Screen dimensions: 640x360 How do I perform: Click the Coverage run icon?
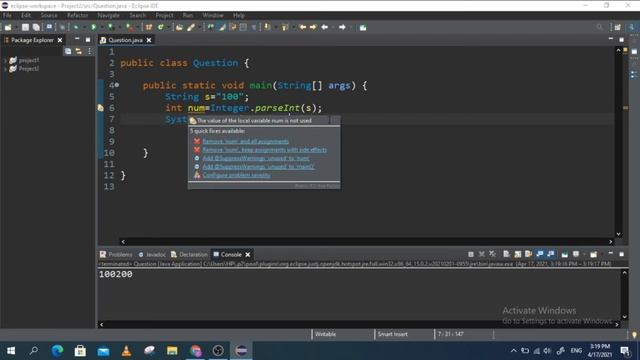click(x=111, y=27)
